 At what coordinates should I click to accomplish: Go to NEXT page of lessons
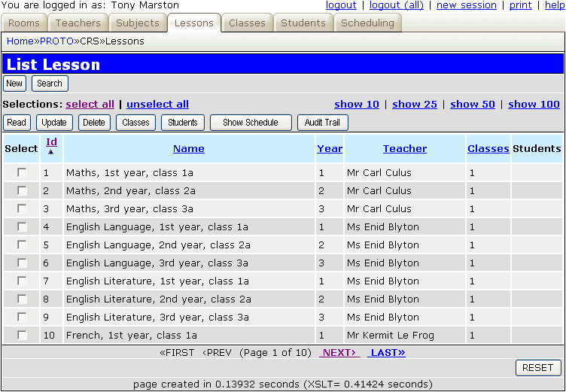pyautogui.click(x=339, y=352)
